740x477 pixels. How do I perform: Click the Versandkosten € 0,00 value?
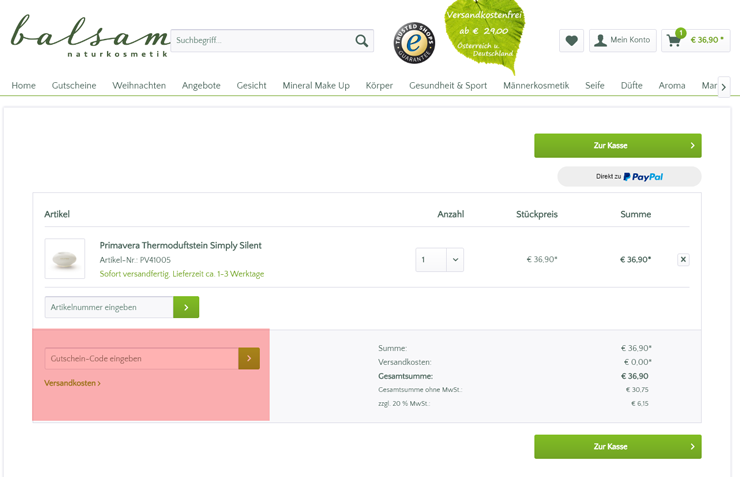638,362
